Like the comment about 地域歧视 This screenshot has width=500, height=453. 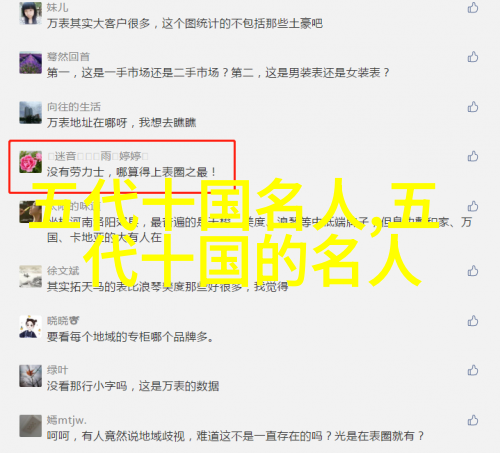(x=473, y=420)
